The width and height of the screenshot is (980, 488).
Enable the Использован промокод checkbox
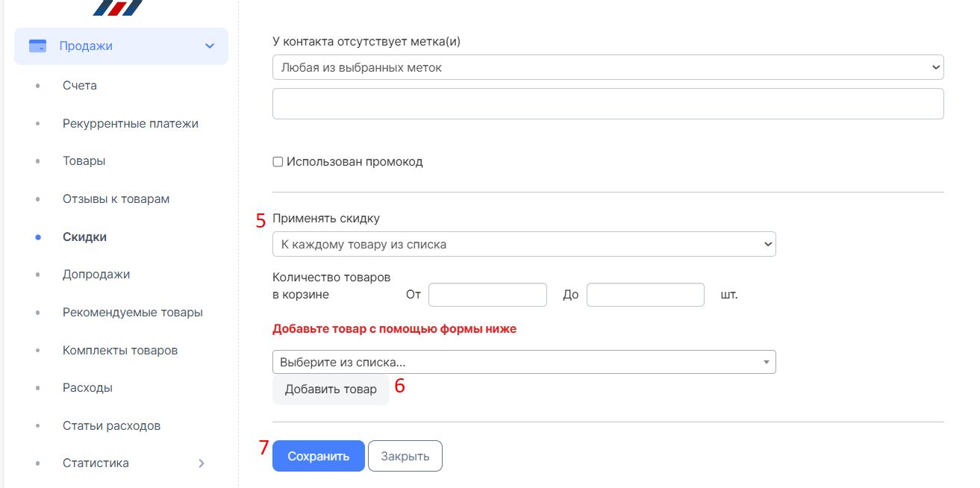tap(278, 162)
